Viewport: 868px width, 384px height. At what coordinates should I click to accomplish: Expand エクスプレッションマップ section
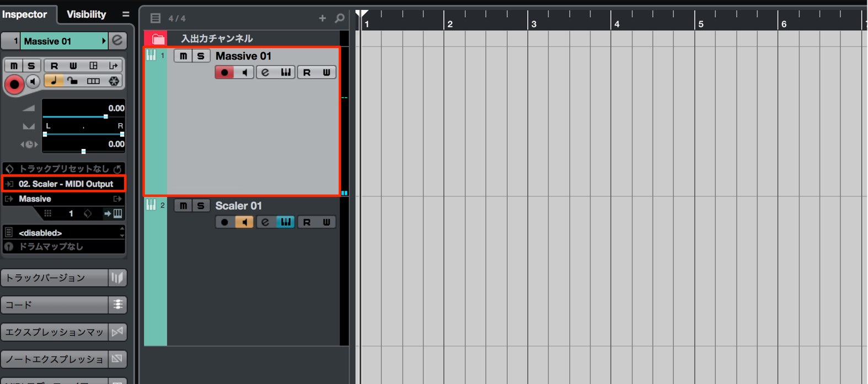coord(54,332)
